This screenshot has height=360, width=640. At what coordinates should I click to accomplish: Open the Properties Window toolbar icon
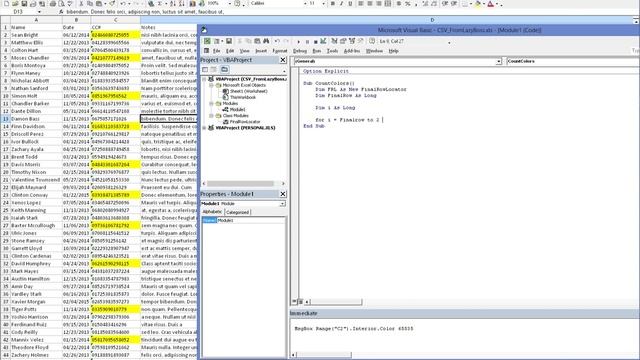[x=343, y=41]
